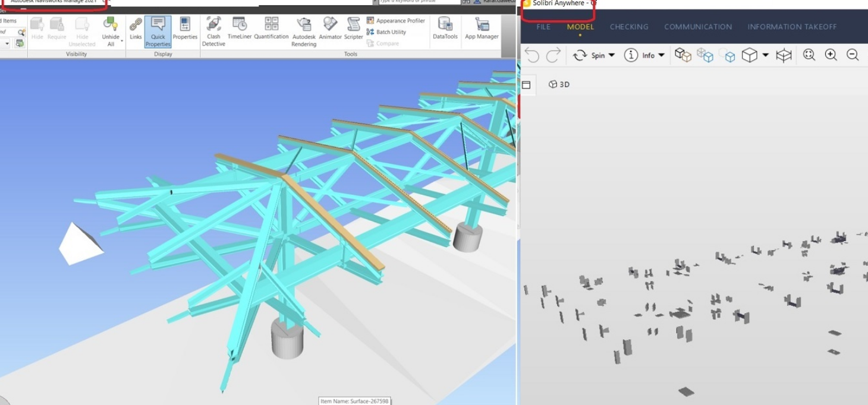Open the Properties panel in Navisworks
Viewport: 868px width, 405px height.
coord(185,29)
